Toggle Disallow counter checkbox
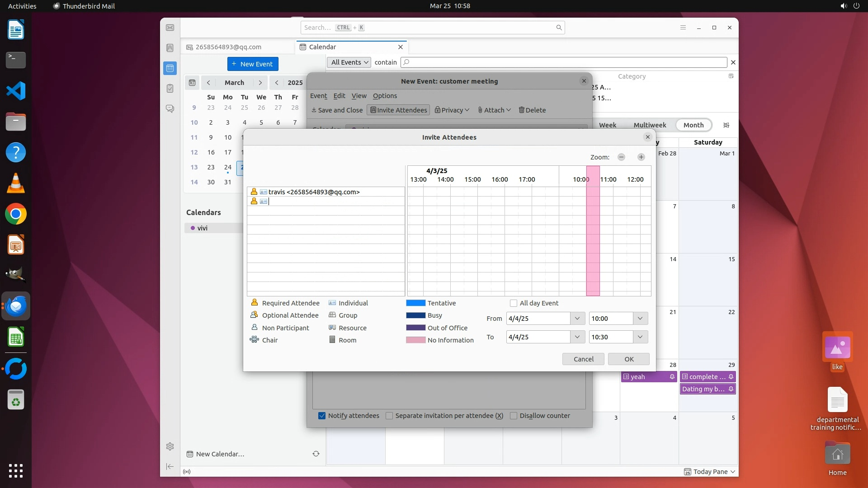The width and height of the screenshot is (868, 488). (514, 416)
